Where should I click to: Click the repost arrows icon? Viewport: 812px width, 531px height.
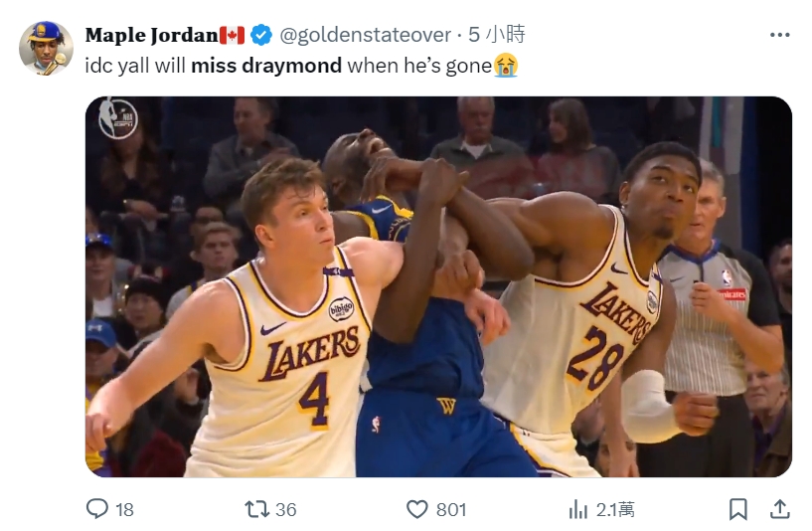pos(256,509)
